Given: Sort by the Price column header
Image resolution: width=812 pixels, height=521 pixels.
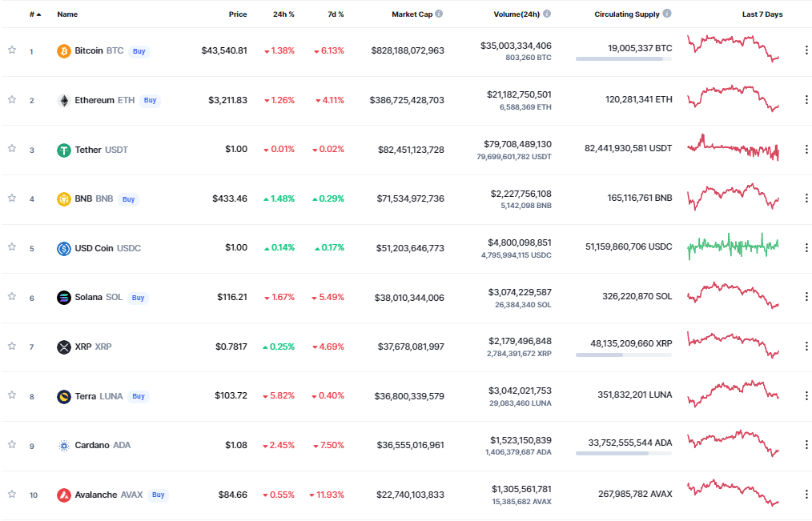Looking at the screenshot, I should point(238,14).
